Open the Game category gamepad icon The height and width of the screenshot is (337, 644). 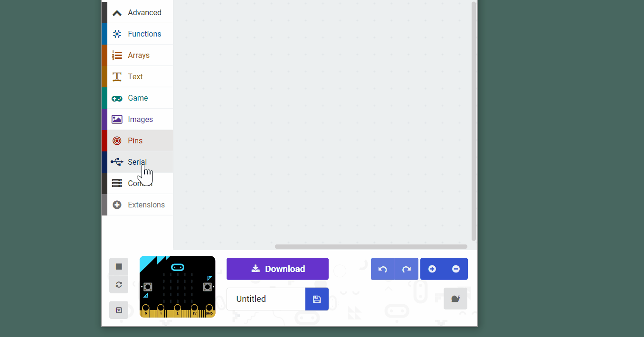pos(116,98)
